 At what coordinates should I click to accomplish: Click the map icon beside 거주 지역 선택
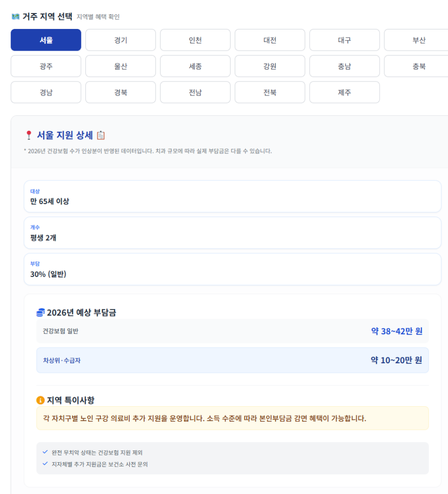click(15, 17)
